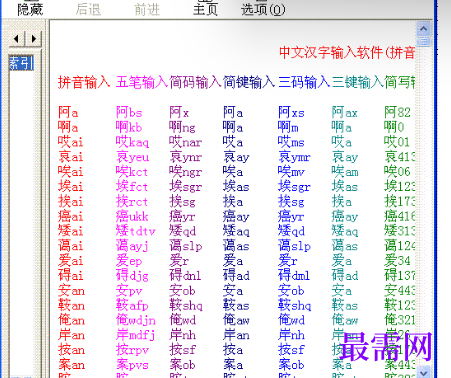Click the scrollbar up arrow

pos(424,29)
